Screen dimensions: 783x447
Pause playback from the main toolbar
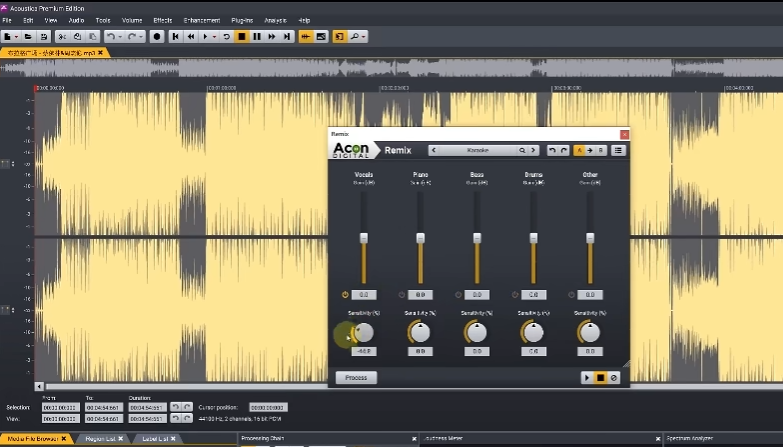click(x=257, y=37)
